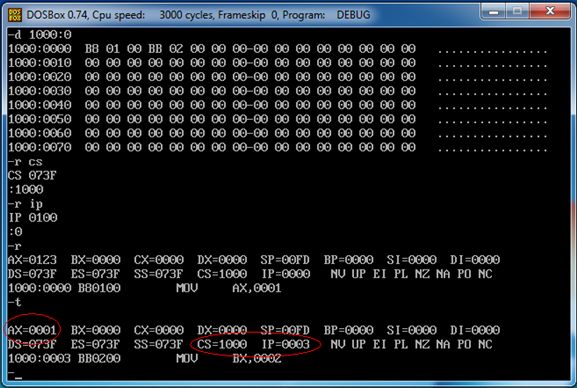The image size is (577, 388).
Task: Click the DOSBox icon in title bar
Action: 15,15
